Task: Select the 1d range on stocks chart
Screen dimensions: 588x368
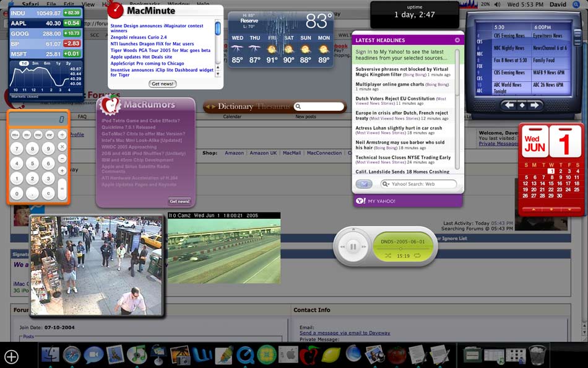Action: pos(24,63)
